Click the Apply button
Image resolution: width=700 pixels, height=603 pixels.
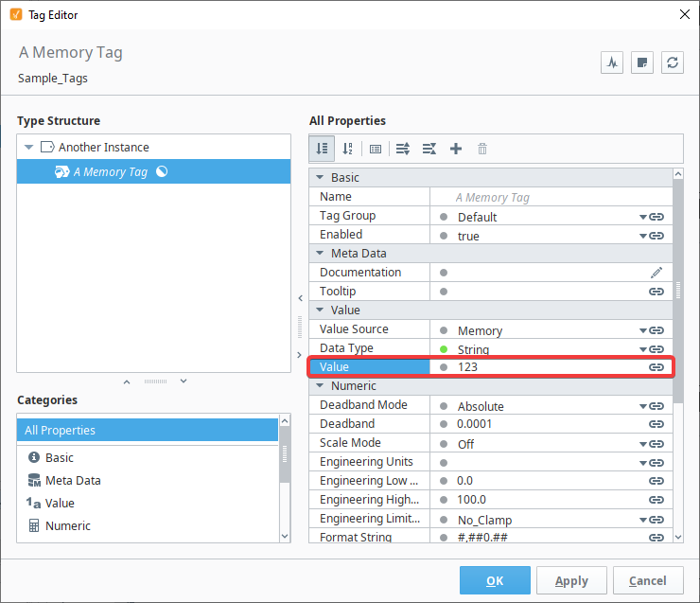[x=571, y=580]
